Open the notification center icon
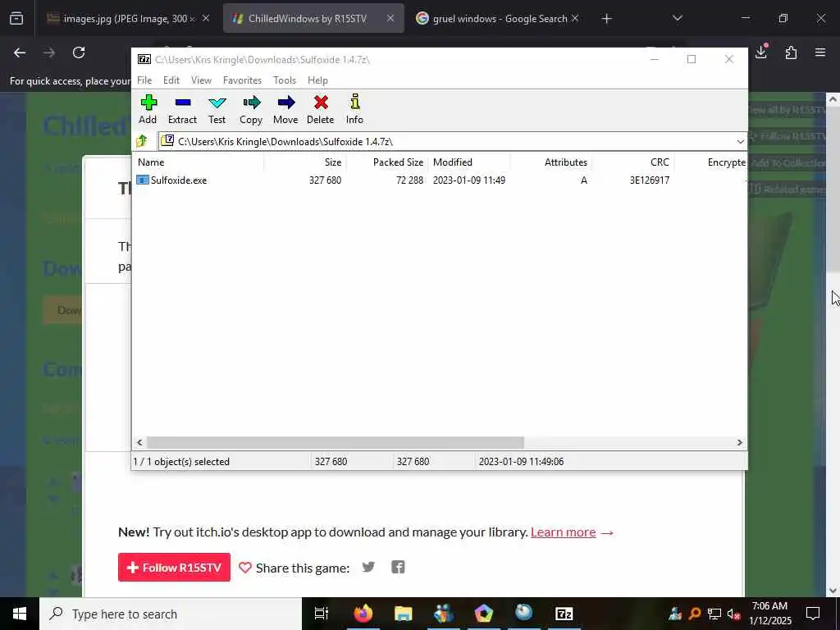This screenshot has height=630, width=840. pos(813,614)
